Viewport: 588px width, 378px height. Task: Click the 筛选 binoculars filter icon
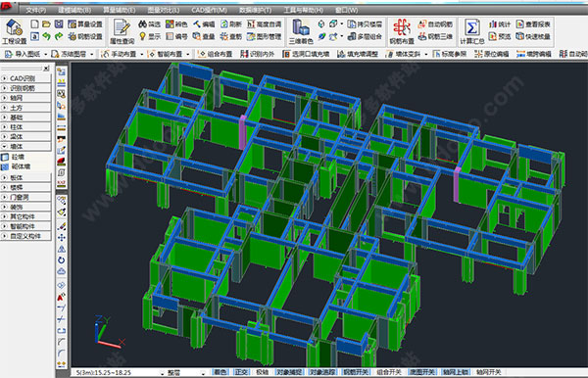[x=142, y=24]
